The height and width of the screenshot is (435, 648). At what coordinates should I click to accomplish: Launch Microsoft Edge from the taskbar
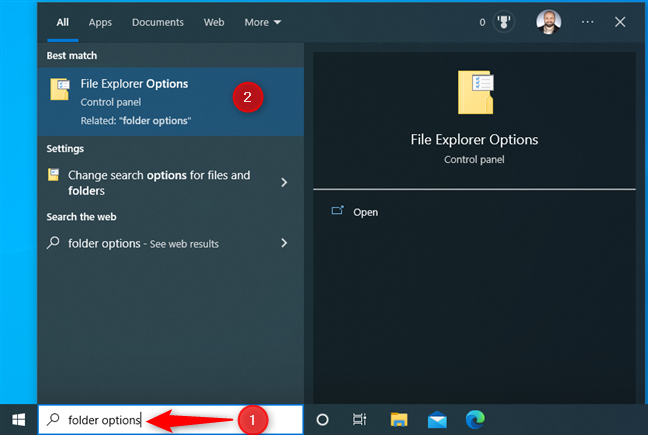tap(475, 420)
